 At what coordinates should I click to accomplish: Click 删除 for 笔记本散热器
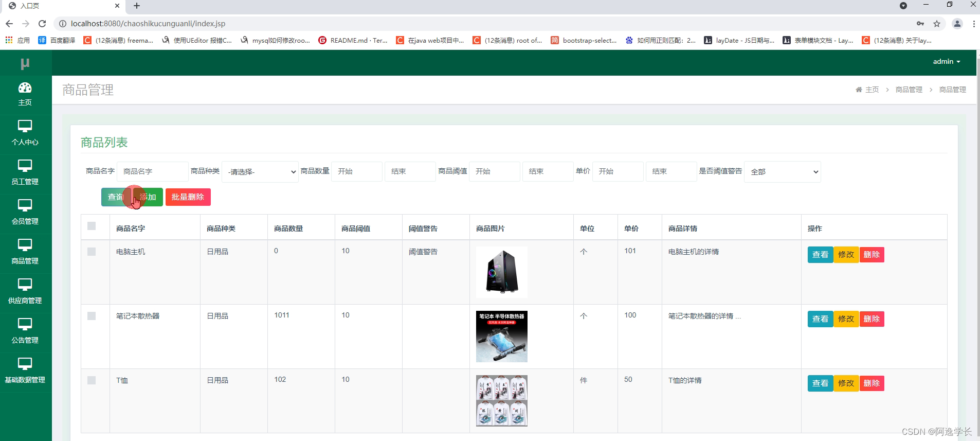click(x=872, y=319)
